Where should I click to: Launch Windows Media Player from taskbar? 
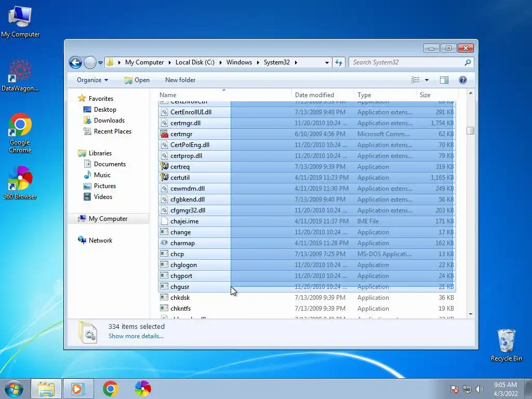pyautogui.click(x=78, y=389)
